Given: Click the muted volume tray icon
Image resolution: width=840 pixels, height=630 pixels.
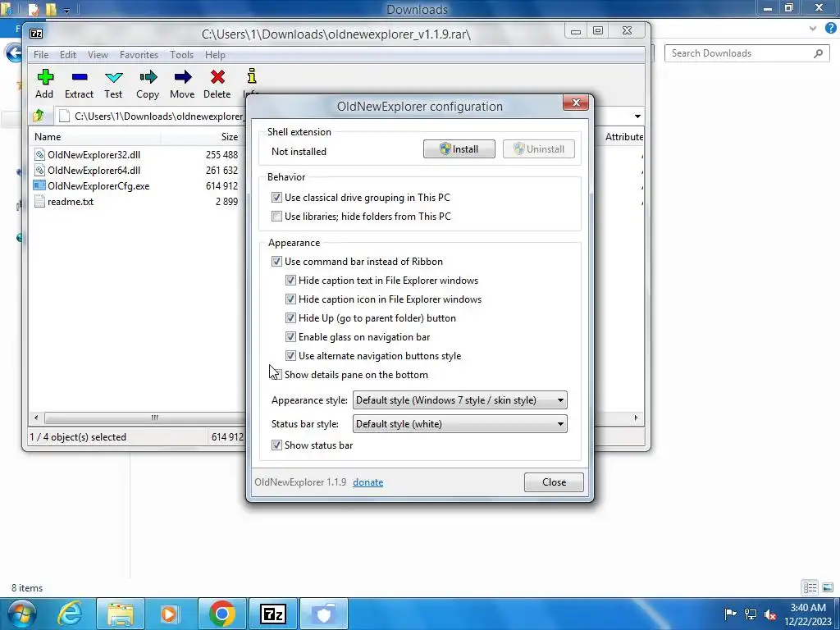Looking at the screenshot, I should (770, 614).
